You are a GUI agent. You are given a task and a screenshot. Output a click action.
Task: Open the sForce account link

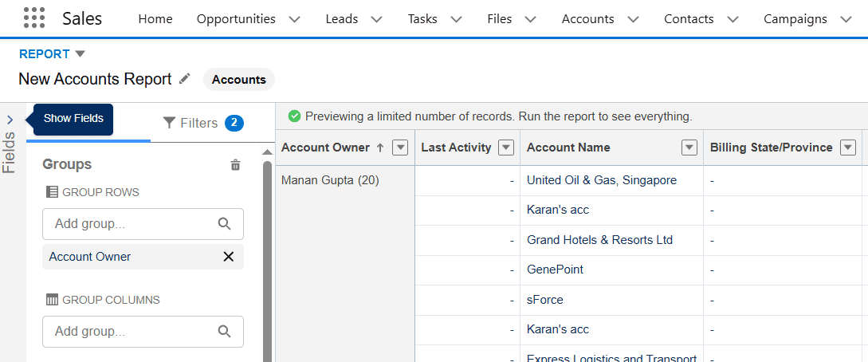(545, 300)
